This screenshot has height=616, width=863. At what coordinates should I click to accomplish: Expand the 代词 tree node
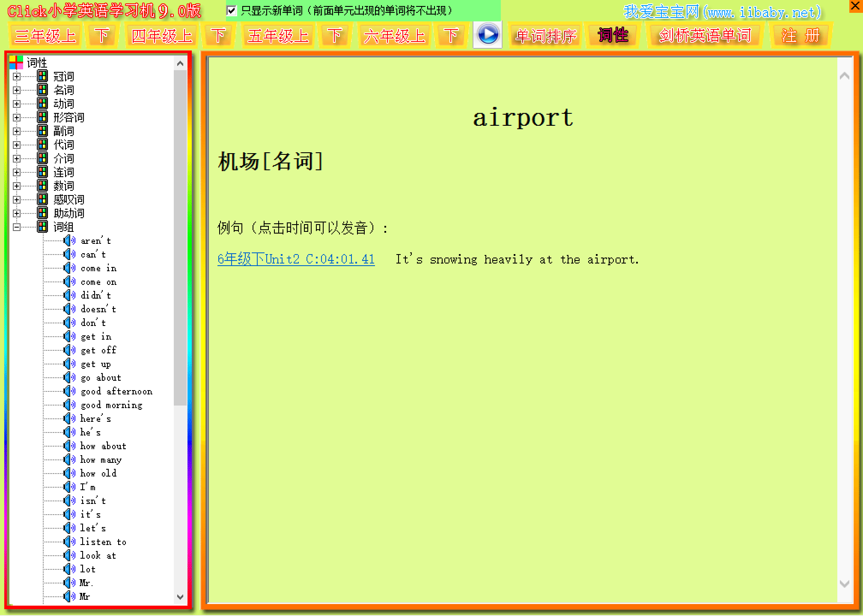(x=17, y=145)
